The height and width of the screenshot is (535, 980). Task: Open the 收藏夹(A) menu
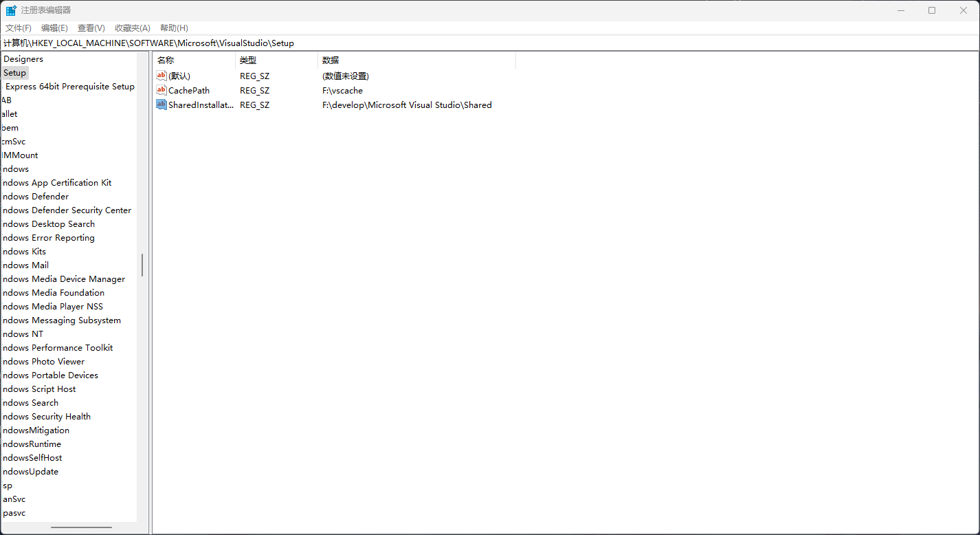click(x=132, y=28)
